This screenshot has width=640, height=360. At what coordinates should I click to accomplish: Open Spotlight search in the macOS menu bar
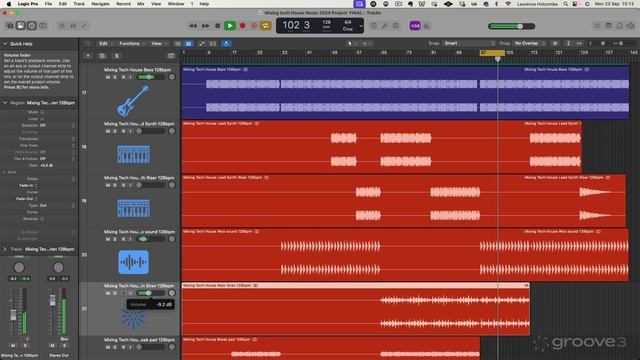[x=565, y=4]
